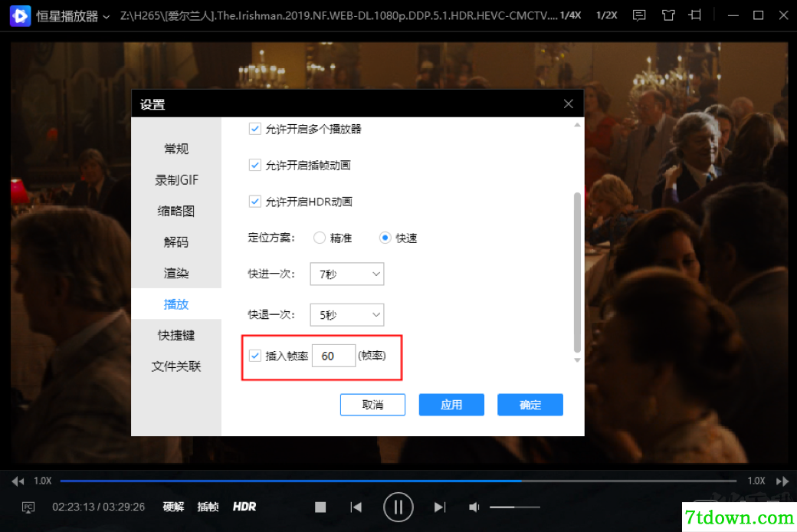The width and height of the screenshot is (797, 532).
Task: Switch to the 快捷键 settings tab
Action: [175, 335]
